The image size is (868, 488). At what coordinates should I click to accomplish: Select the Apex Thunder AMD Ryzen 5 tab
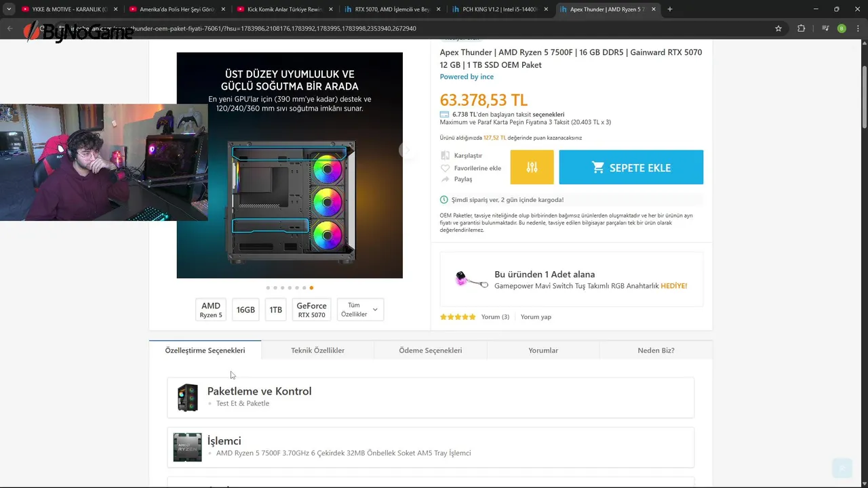pyautogui.click(x=608, y=9)
